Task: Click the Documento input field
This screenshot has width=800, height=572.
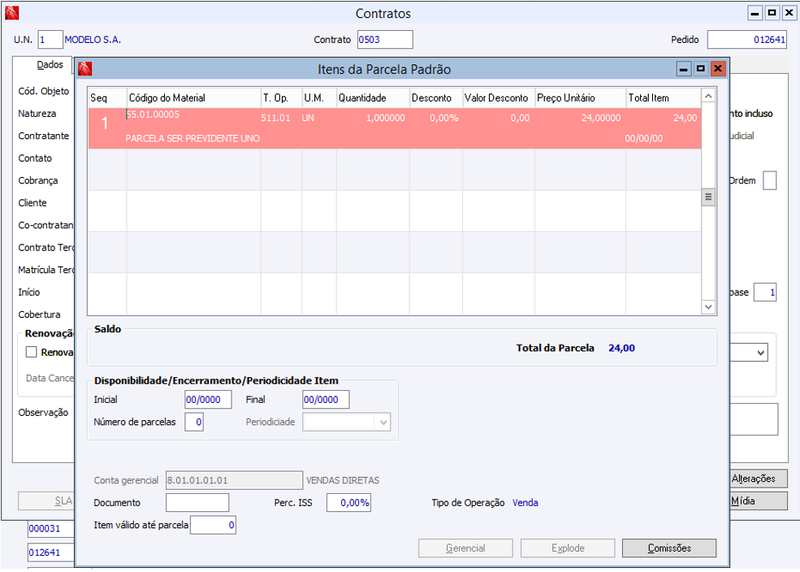Action: [x=197, y=503]
